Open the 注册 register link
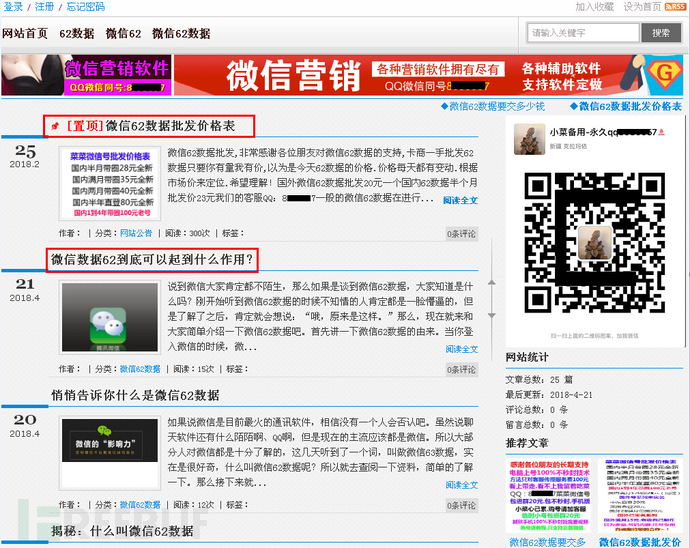Screen dimensions: 690x548 [44, 7]
